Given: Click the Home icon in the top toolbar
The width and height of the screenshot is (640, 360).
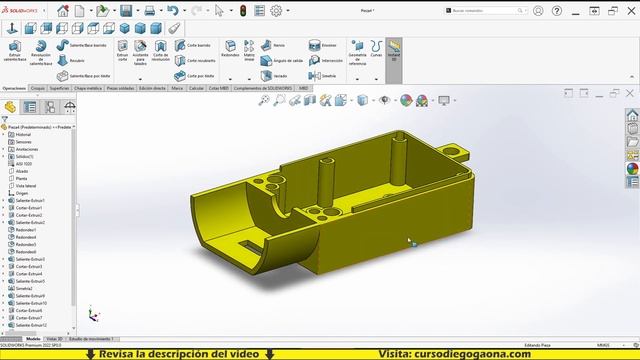Looking at the screenshot, I should pos(63,11).
